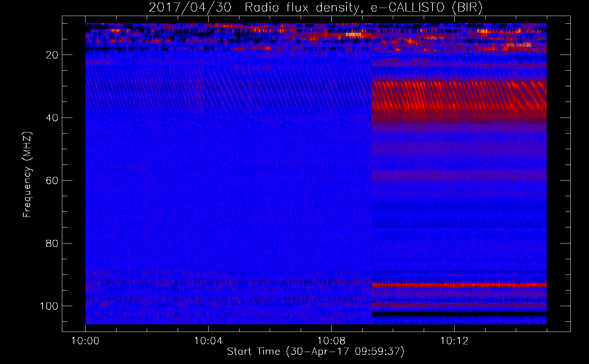
Task: Click the '100' frequency tick label
Action: pos(49,306)
